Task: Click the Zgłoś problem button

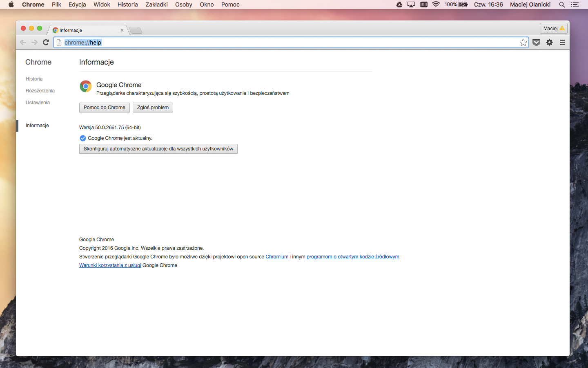Action: pyautogui.click(x=153, y=108)
